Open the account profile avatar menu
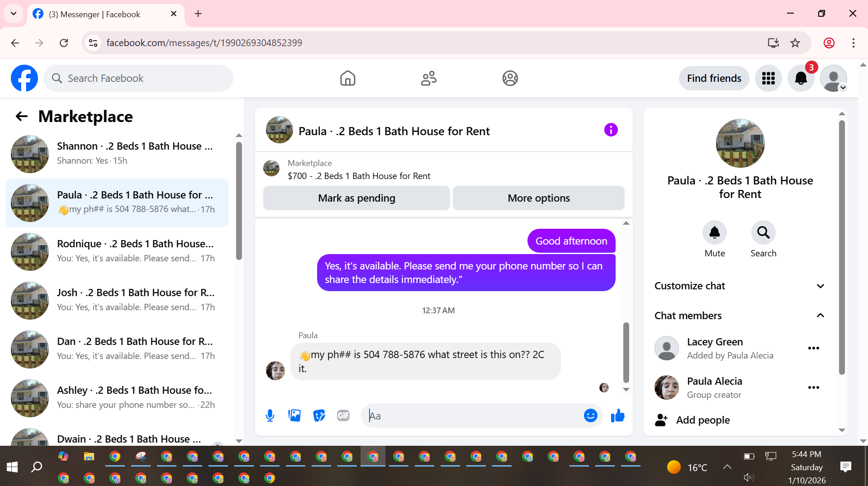 (833, 78)
